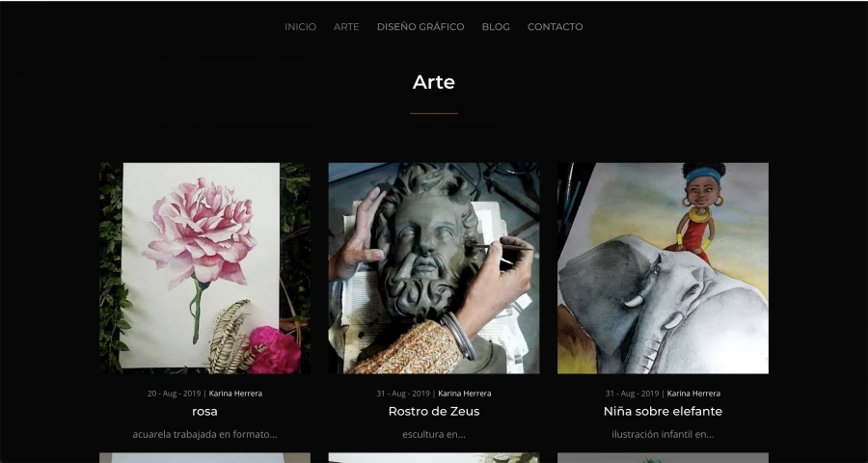Open 'Niña sobre elefante' title link

point(663,412)
